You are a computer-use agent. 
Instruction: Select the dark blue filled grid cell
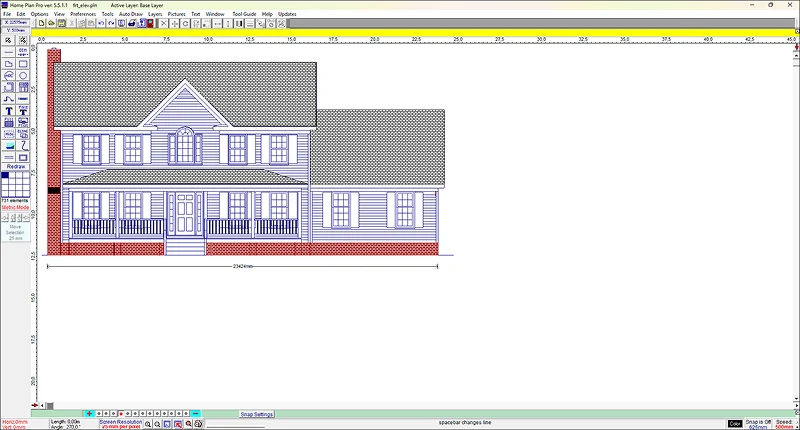click(5, 175)
